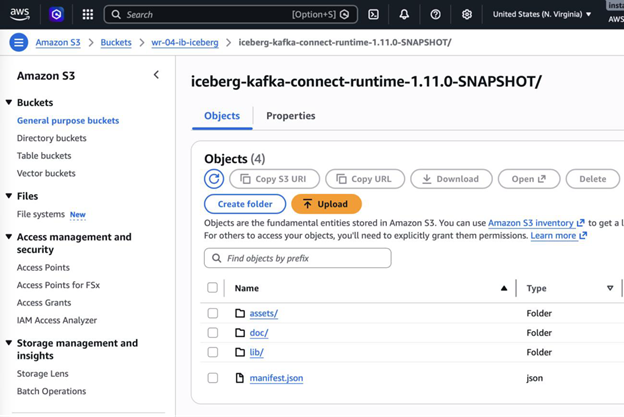Viewport: 624px width, 417px height.
Task: Select the assets/ row checkbox
Action: point(213,313)
